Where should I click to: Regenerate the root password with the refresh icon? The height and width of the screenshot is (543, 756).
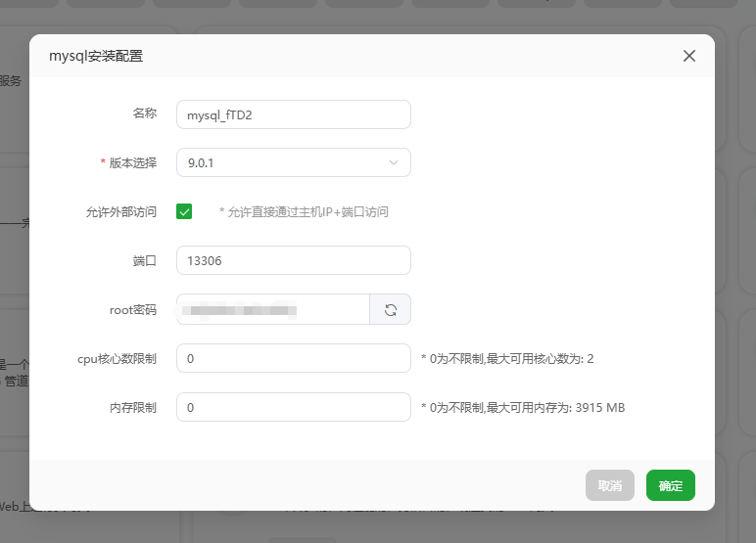[390, 310]
